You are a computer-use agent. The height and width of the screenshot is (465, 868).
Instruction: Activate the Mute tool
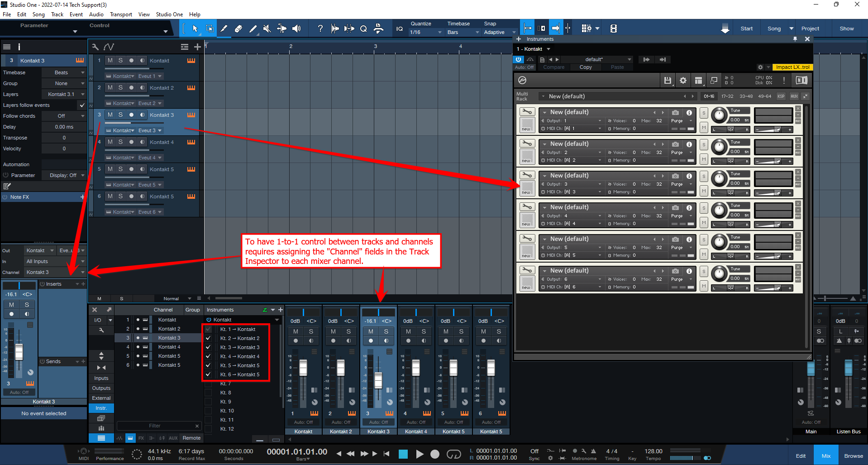click(x=267, y=28)
